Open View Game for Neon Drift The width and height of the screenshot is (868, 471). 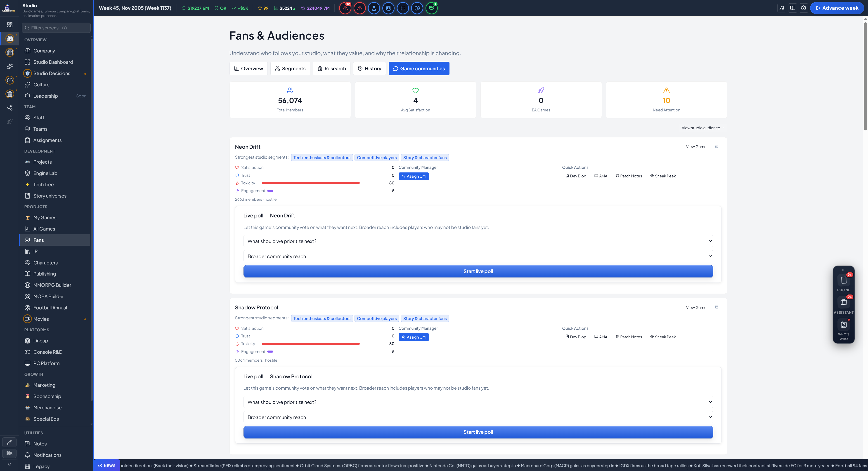(696, 146)
